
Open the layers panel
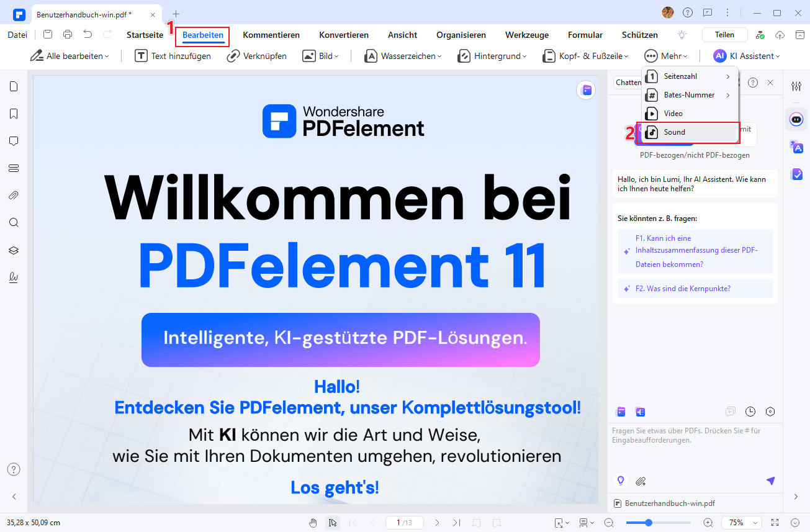click(14, 250)
